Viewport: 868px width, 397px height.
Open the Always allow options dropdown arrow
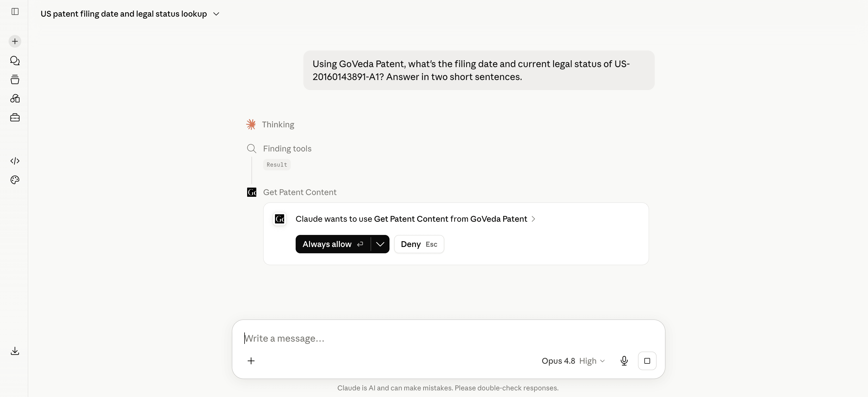pyautogui.click(x=380, y=244)
